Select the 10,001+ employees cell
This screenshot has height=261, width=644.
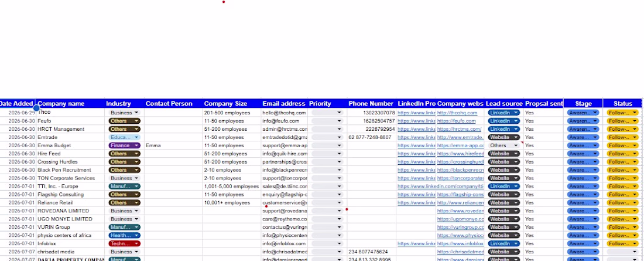click(232, 202)
